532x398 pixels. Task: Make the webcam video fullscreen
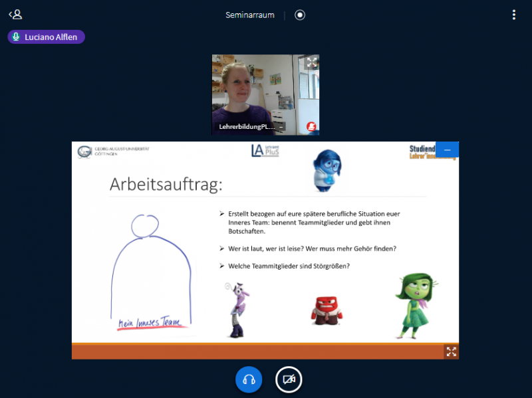coord(311,62)
